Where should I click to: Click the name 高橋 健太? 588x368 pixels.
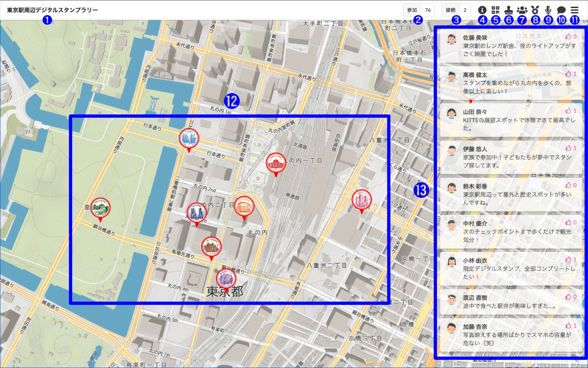[475, 75]
